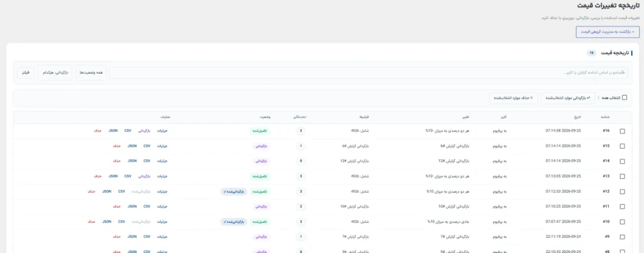Export row #10 as CSV

pyautogui.click(x=121, y=222)
